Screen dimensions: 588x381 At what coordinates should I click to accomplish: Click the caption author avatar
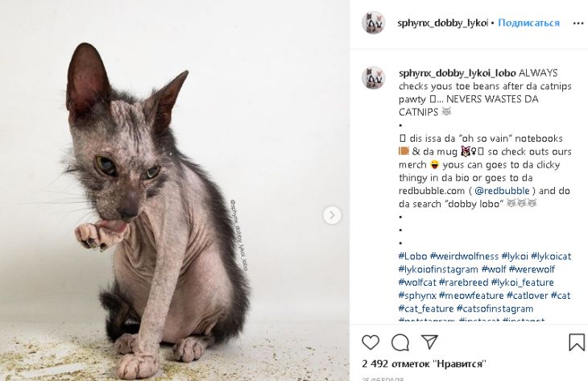374,77
